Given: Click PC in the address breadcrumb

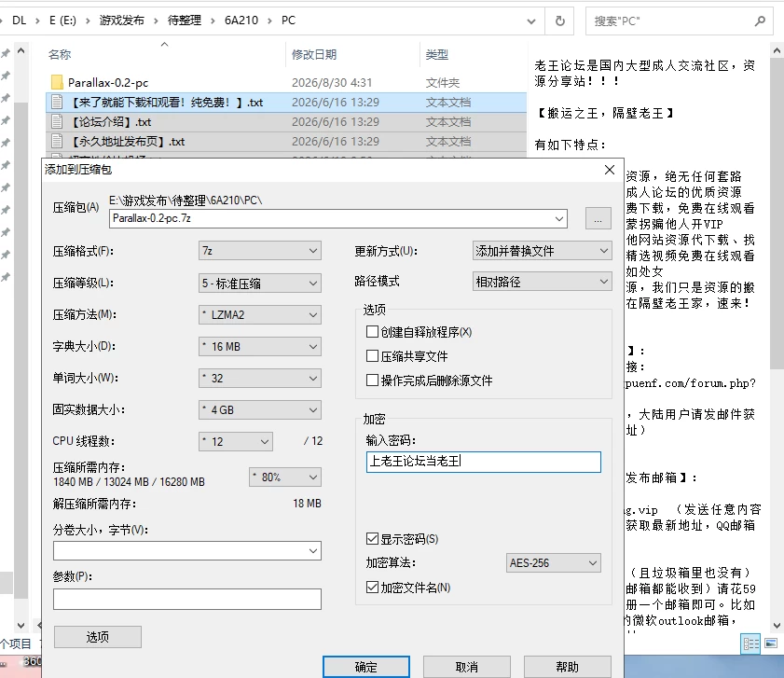Looking at the screenshot, I should 288,21.
